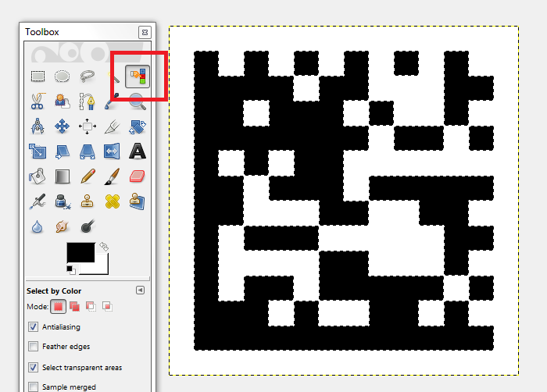Select the Bucket Fill tool

(x=37, y=176)
